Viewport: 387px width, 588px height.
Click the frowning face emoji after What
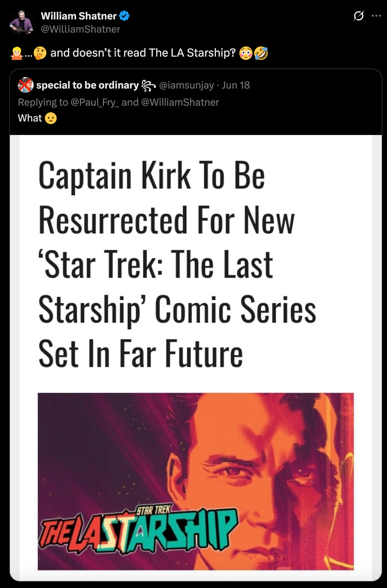tap(51, 118)
